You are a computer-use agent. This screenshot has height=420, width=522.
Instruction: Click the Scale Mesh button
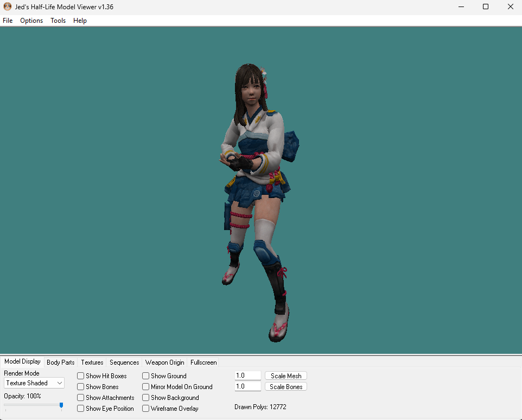tap(286, 376)
